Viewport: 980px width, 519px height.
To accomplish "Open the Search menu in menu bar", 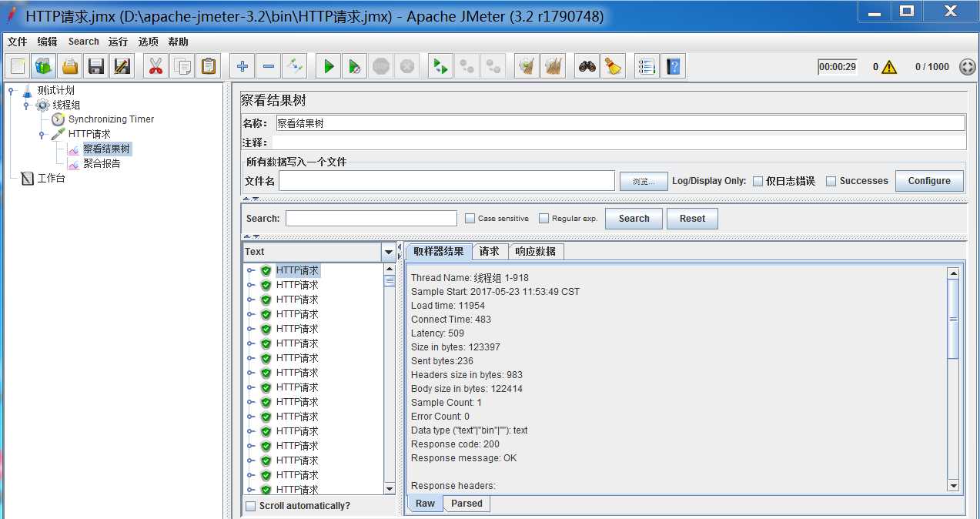I will click(84, 42).
